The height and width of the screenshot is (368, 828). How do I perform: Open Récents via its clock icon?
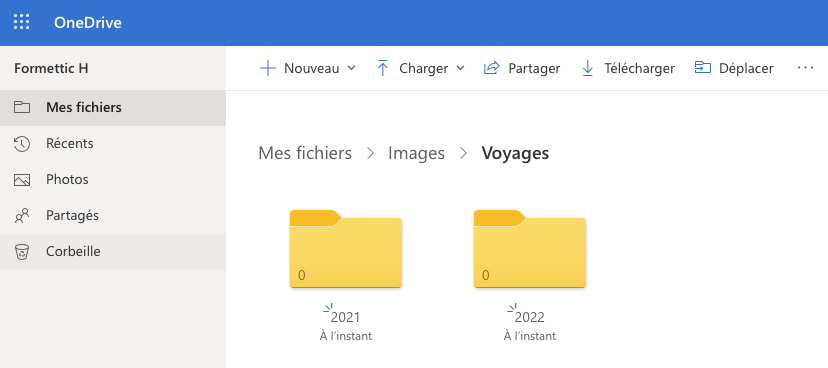pos(22,144)
